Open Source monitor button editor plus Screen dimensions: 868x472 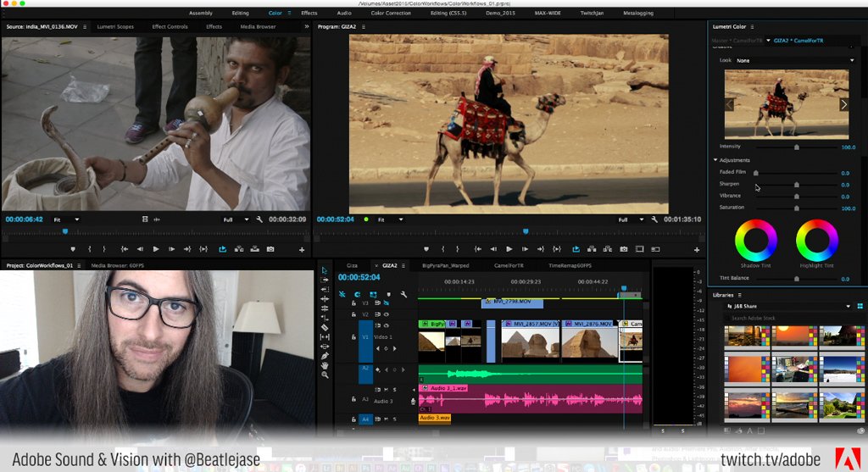click(302, 250)
